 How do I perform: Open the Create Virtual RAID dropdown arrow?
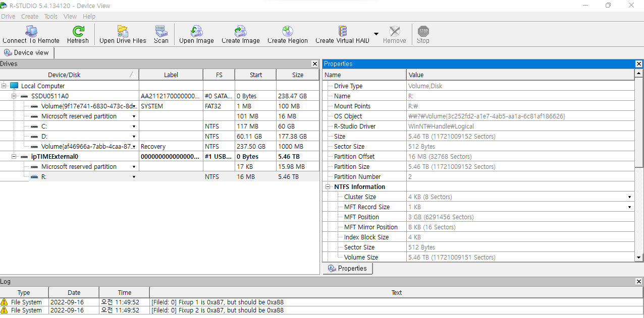pyautogui.click(x=376, y=34)
